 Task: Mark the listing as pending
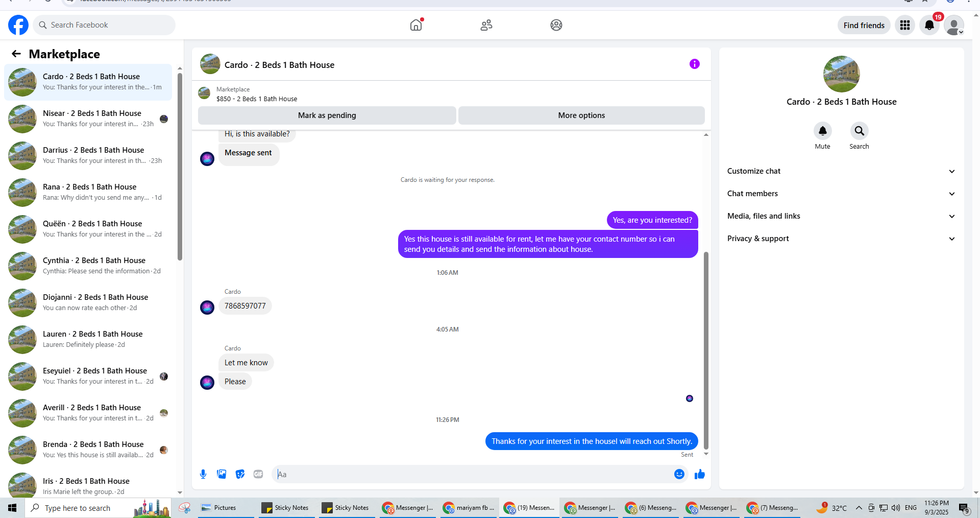[x=327, y=115]
